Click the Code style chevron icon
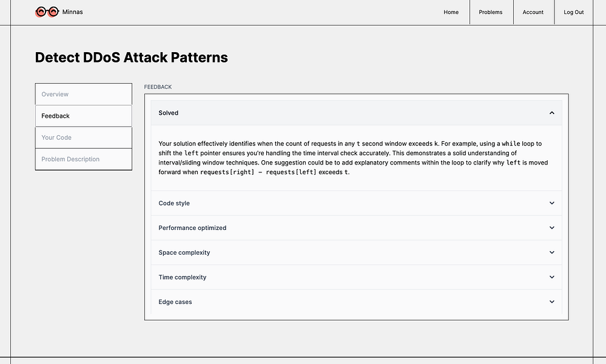Screen dimensions: 606x364 pos(551,203)
